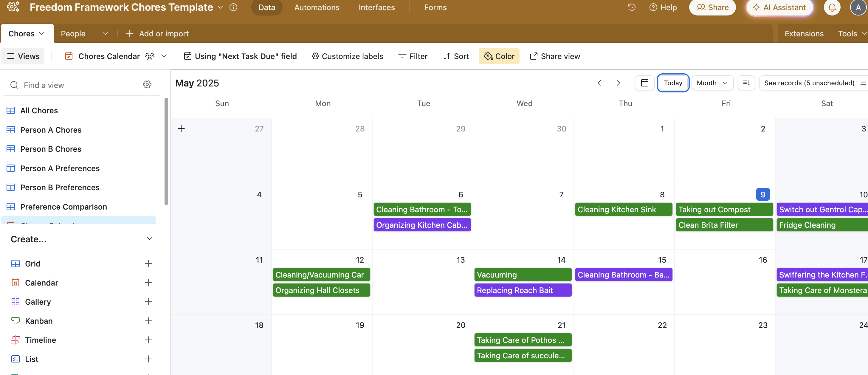
Task: Go to previous month arrow
Action: pyautogui.click(x=599, y=83)
